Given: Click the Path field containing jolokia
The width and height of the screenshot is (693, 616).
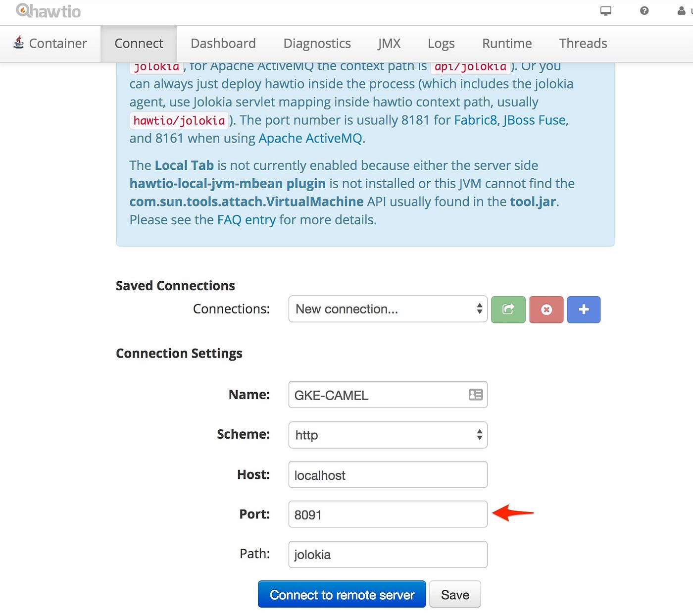Looking at the screenshot, I should [388, 554].
